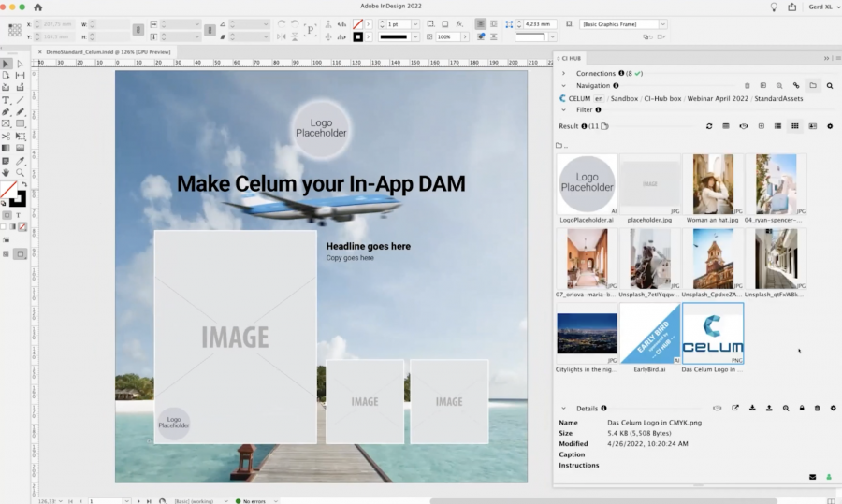Select the EarlyBird.ai thumbnail
842x504 pixels.
[650, 333]
